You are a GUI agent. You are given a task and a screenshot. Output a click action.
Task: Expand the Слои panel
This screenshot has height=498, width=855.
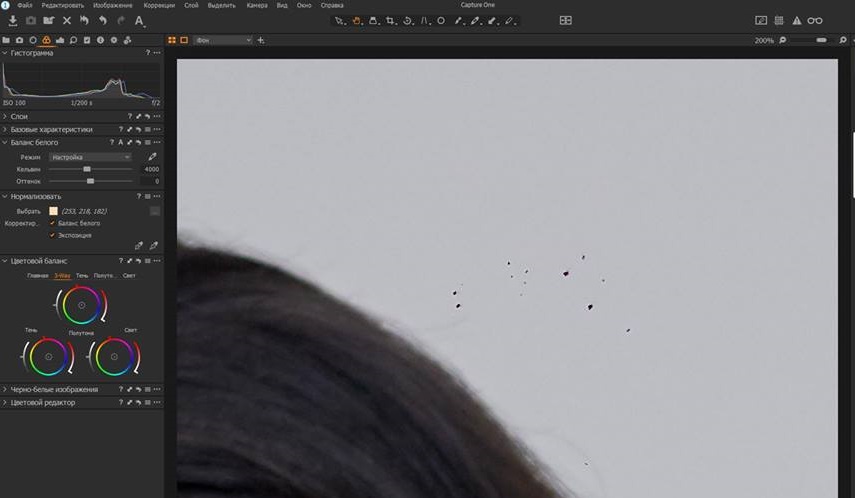coord(5,116)
